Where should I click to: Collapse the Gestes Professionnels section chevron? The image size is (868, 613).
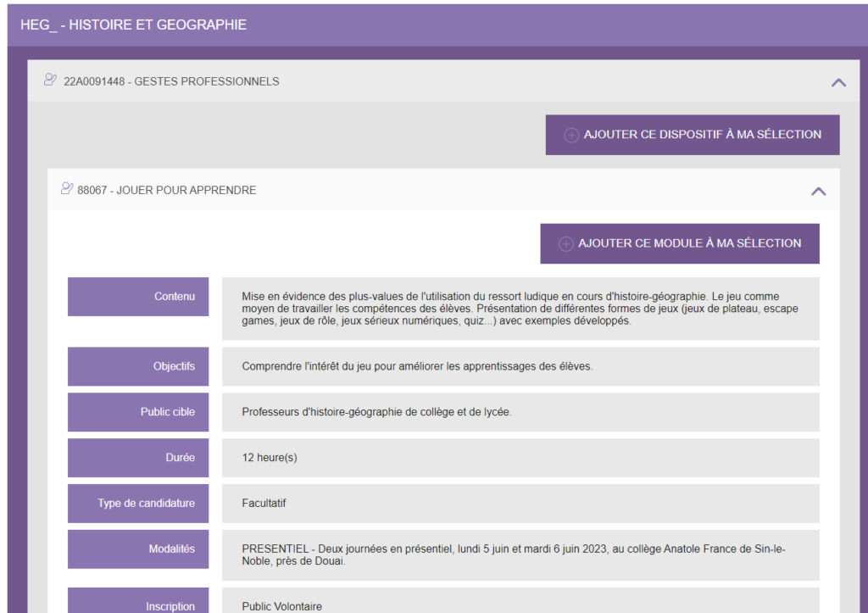click(x=838, y=82)
